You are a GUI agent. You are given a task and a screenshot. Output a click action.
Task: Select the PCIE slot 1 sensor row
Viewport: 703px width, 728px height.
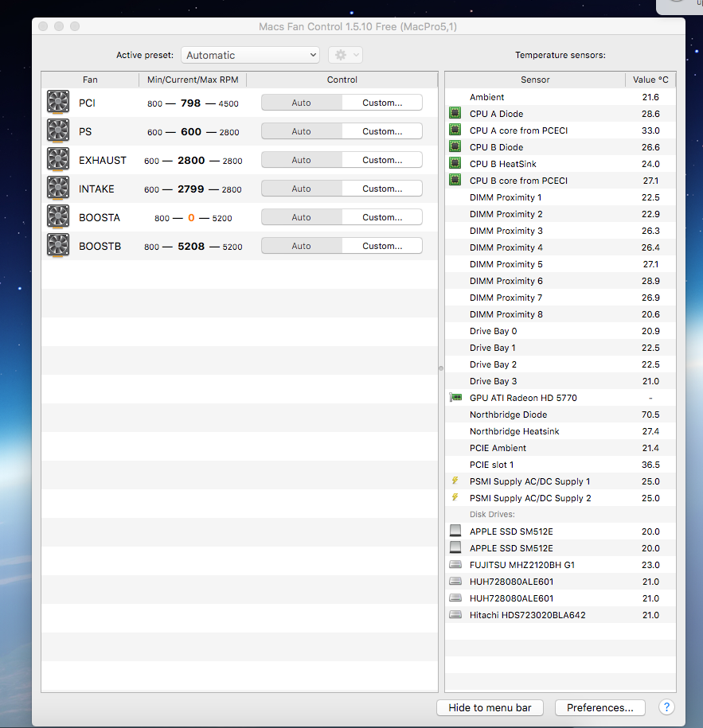560,465
